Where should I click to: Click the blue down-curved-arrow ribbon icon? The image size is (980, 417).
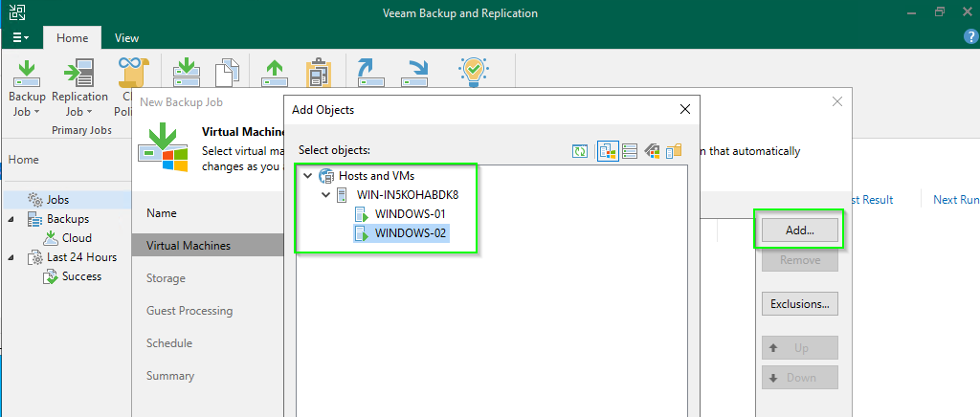point(413,73)
